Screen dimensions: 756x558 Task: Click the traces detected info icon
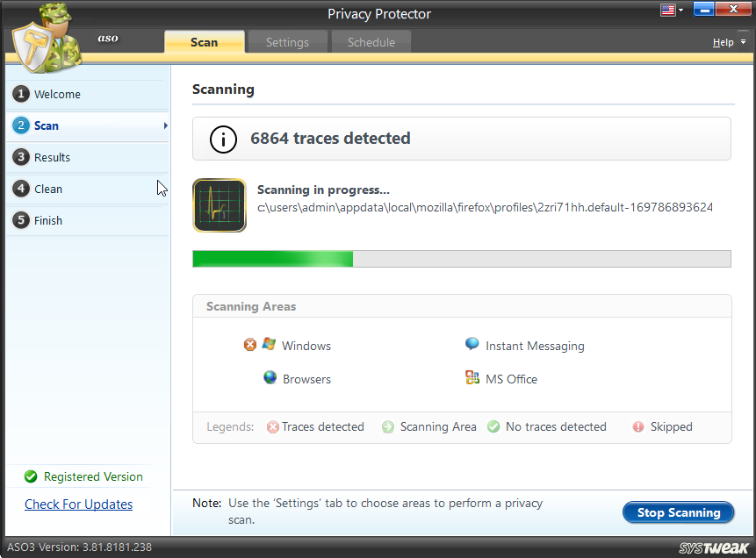222,139
